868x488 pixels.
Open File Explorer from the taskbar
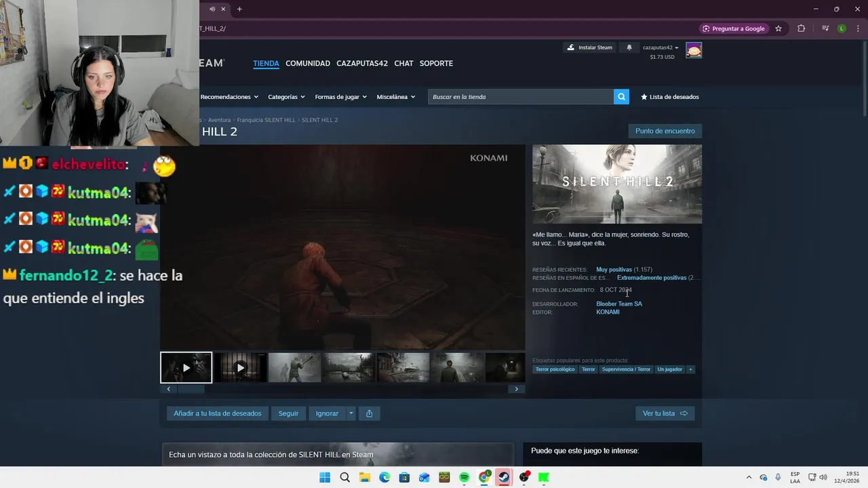(x=364, y=477)
